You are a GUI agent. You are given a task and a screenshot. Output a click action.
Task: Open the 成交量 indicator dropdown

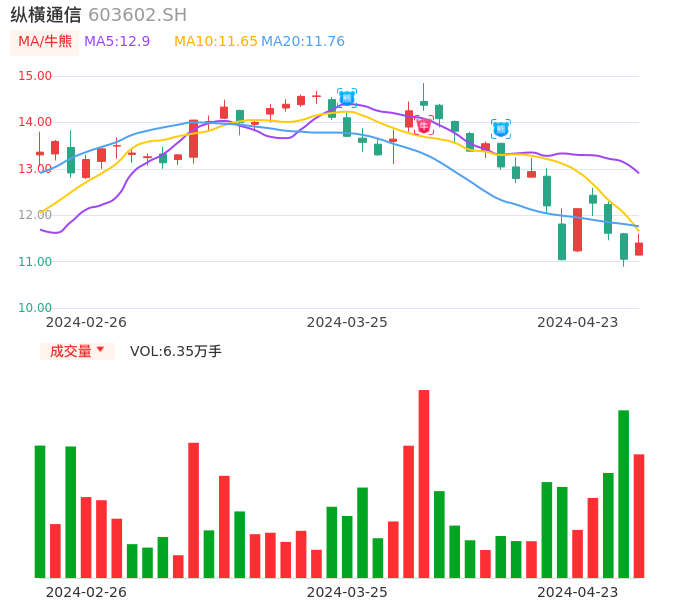point(77,351)
